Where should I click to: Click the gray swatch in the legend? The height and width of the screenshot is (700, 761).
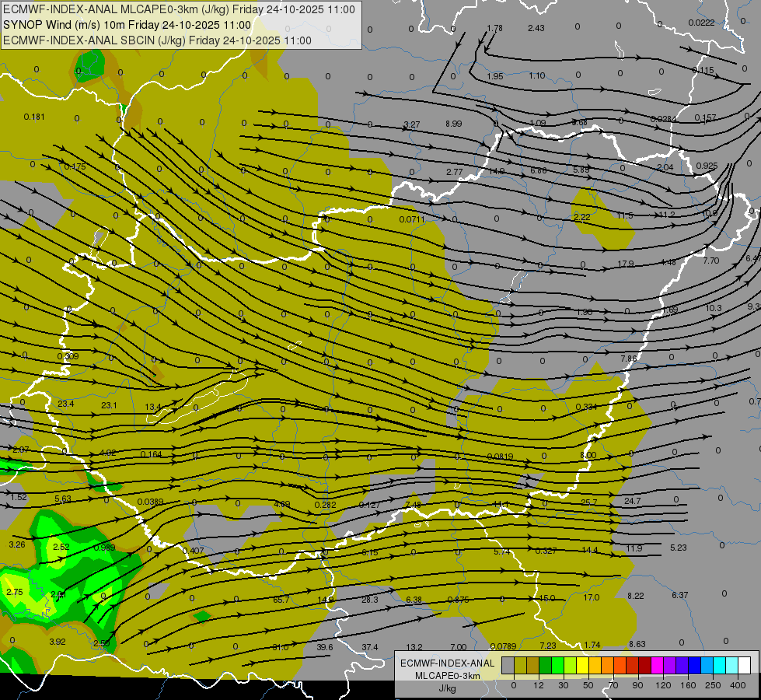(508, 665)
